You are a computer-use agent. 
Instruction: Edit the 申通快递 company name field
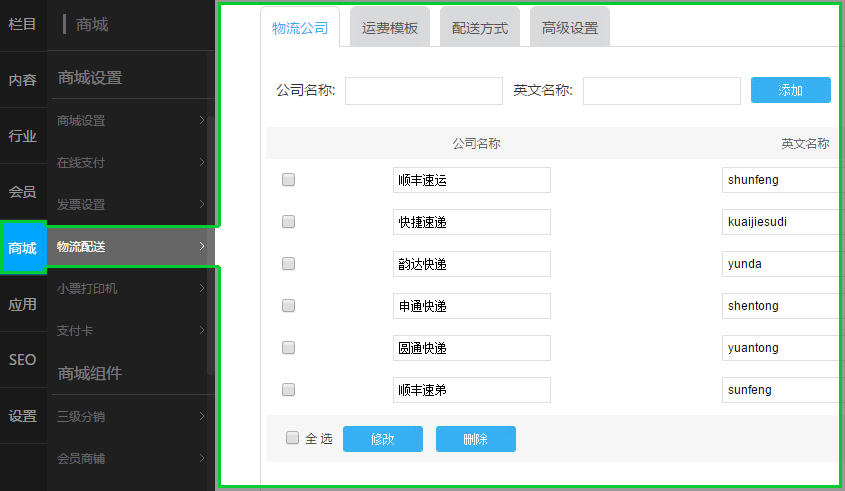tap(471, 306)
